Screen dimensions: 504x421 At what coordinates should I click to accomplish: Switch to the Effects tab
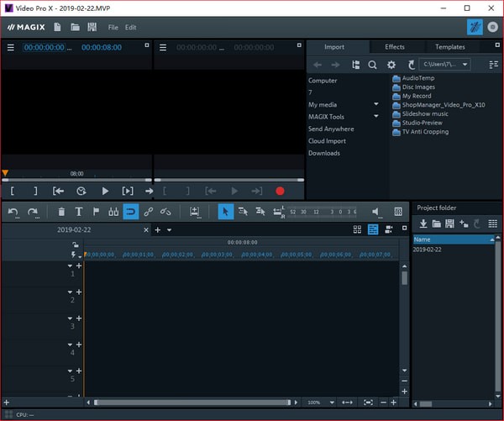pos(394,47)
